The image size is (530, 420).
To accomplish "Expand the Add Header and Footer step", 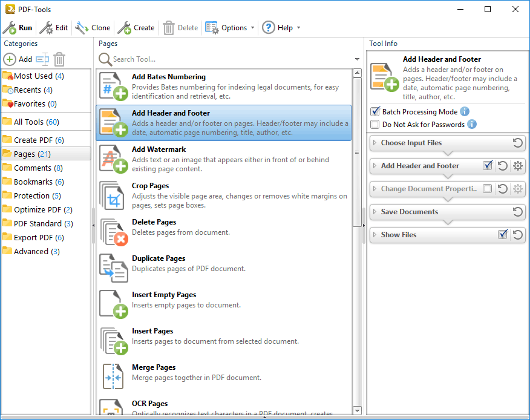I will coord(375,166).
